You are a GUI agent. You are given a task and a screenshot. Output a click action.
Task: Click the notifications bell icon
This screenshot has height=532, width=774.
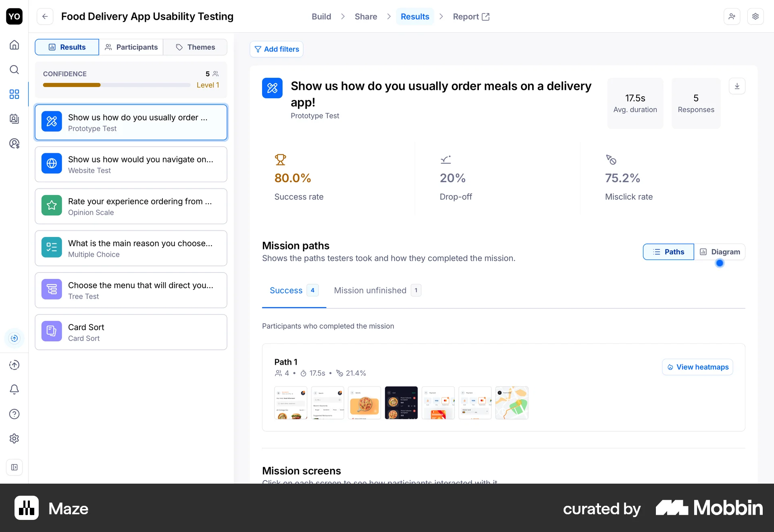point(14,389)
